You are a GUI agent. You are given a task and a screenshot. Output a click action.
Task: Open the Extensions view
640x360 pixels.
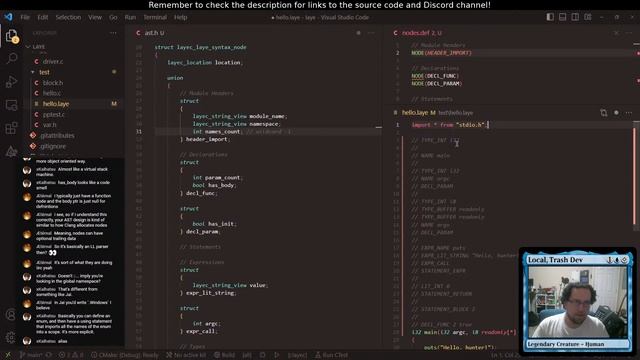click(x=12, y=128)
